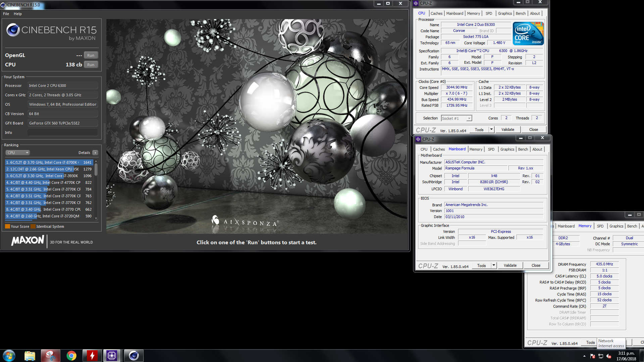
Task: Open About tab in top CPU-Z window
Action: tap(535, 13)
